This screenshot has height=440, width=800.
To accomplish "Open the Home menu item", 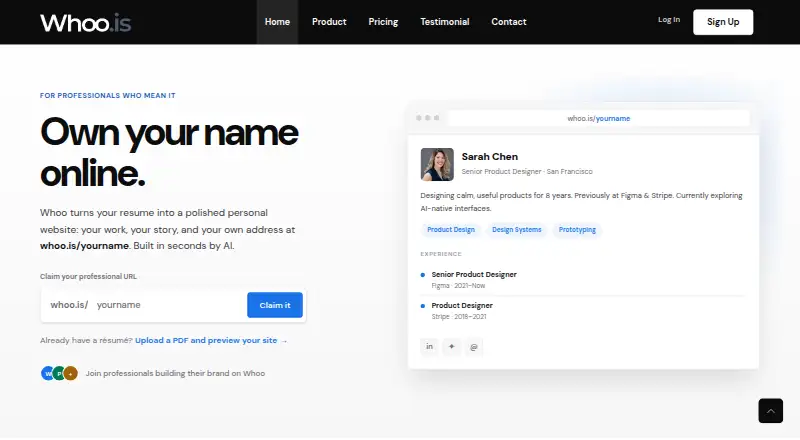I will (x=277, y=22).
